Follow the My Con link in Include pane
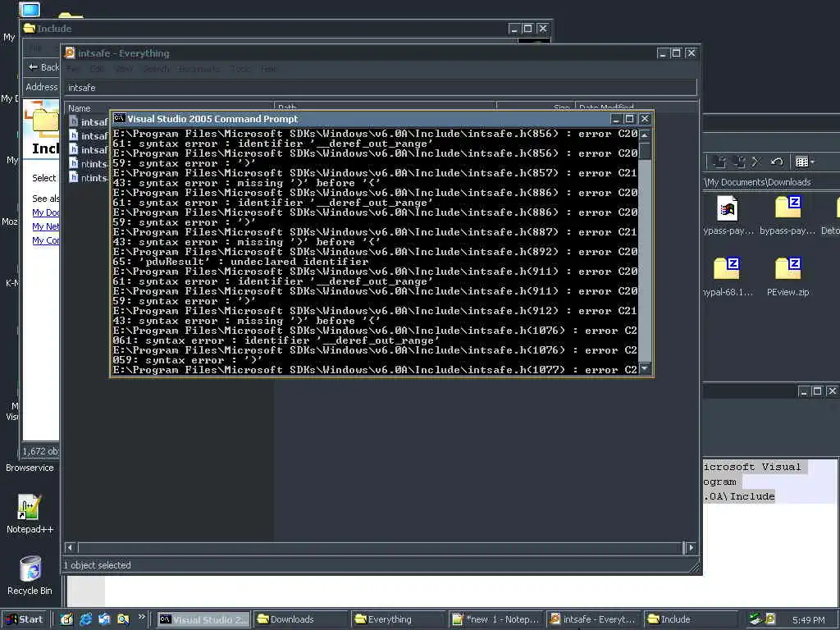 pos(46,240)
